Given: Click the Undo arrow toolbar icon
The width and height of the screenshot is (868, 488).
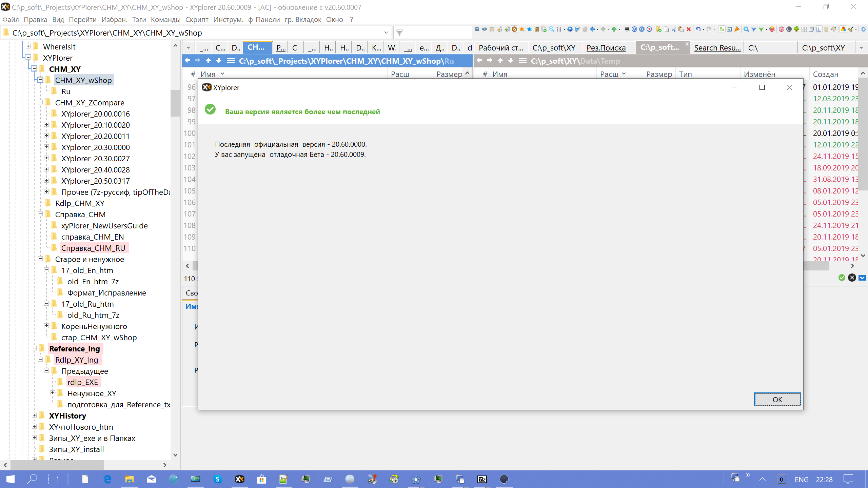Looking at the screenshot, I should 698,29.
